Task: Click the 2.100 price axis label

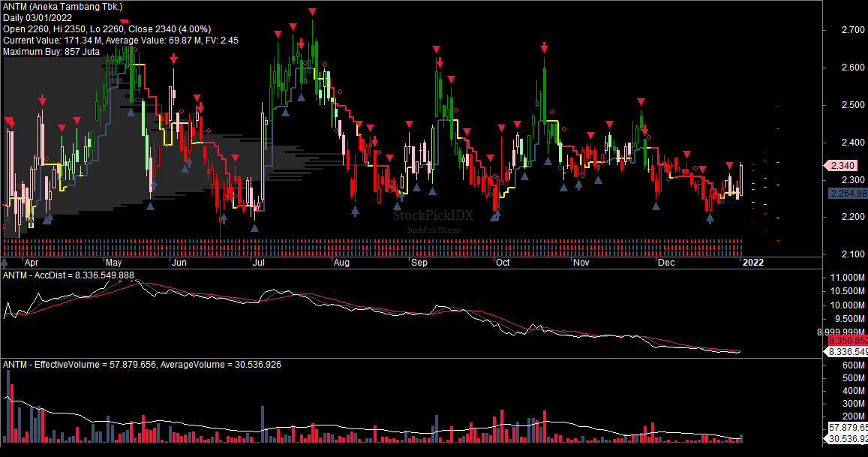Action: click(853, 254)
